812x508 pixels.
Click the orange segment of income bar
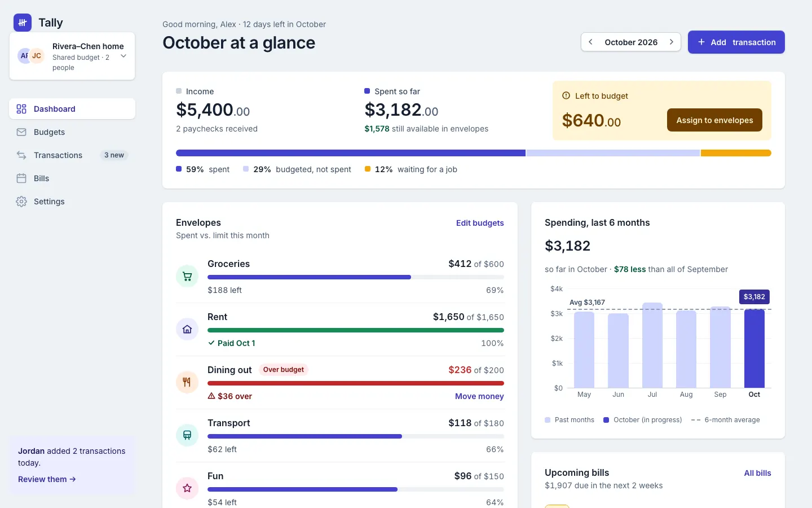point(736,153)
